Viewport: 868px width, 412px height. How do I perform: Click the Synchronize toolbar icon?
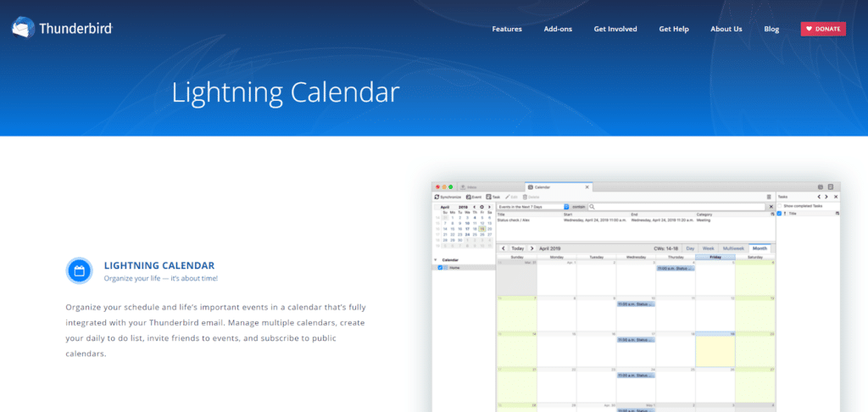coord(436,197)
